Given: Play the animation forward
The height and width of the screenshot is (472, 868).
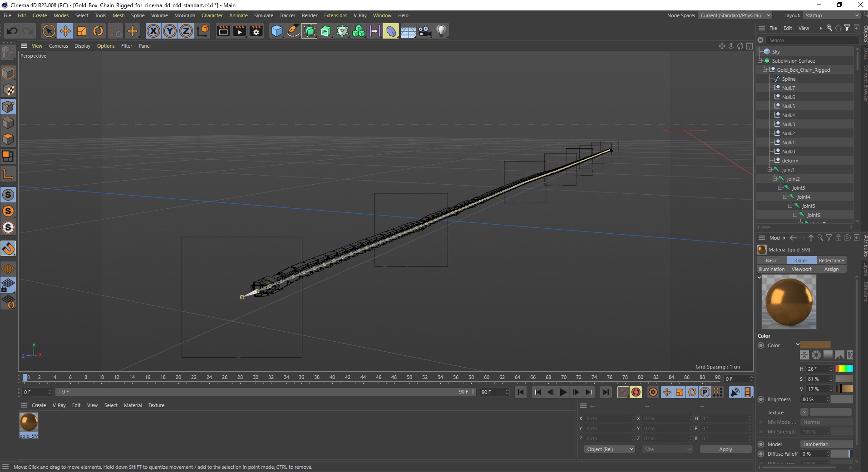Looking at the screenshot, I should pos(563,392).
